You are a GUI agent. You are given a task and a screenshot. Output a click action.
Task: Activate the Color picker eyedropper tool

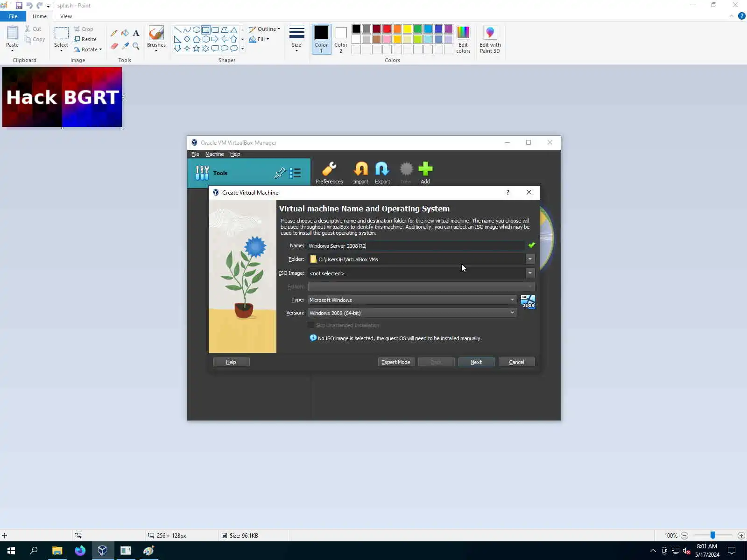pos(125,46)
